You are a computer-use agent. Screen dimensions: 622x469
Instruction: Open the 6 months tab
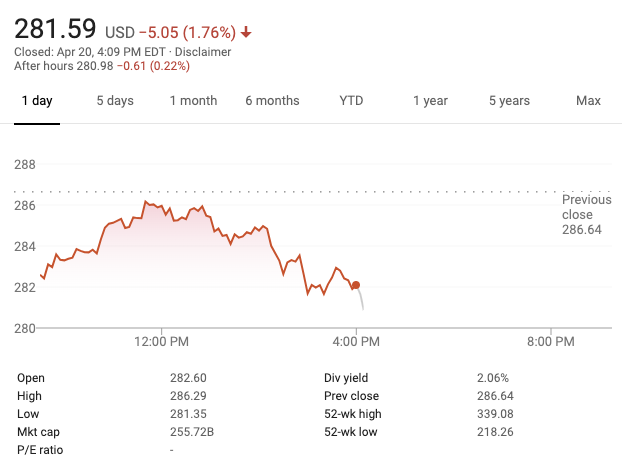272,101
